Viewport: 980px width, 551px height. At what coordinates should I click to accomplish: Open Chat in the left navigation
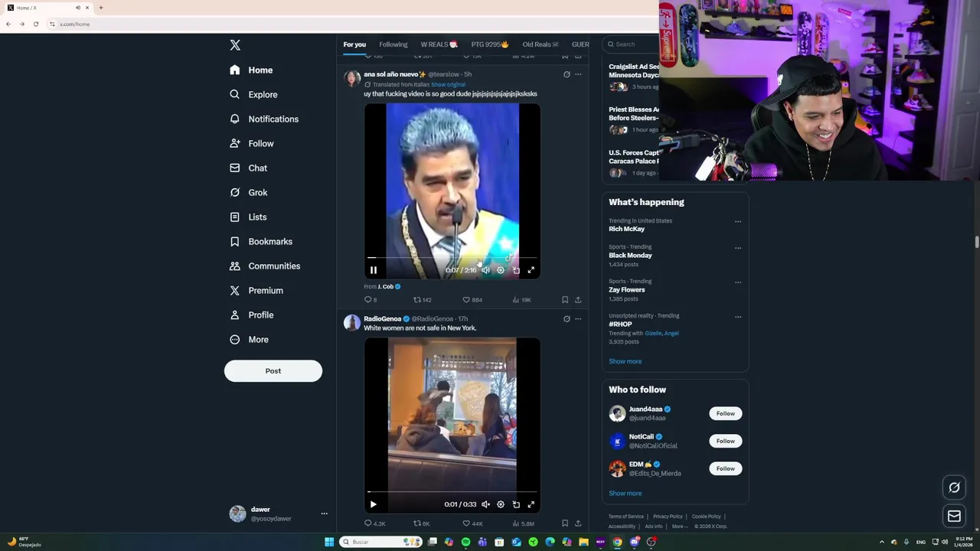pyautogui.click(x=248, y=168)
